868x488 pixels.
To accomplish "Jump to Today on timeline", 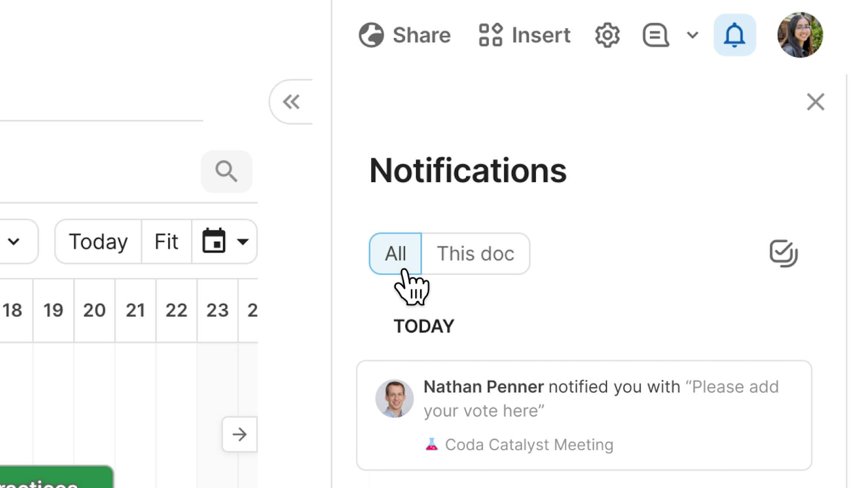I will pos(98,241).
